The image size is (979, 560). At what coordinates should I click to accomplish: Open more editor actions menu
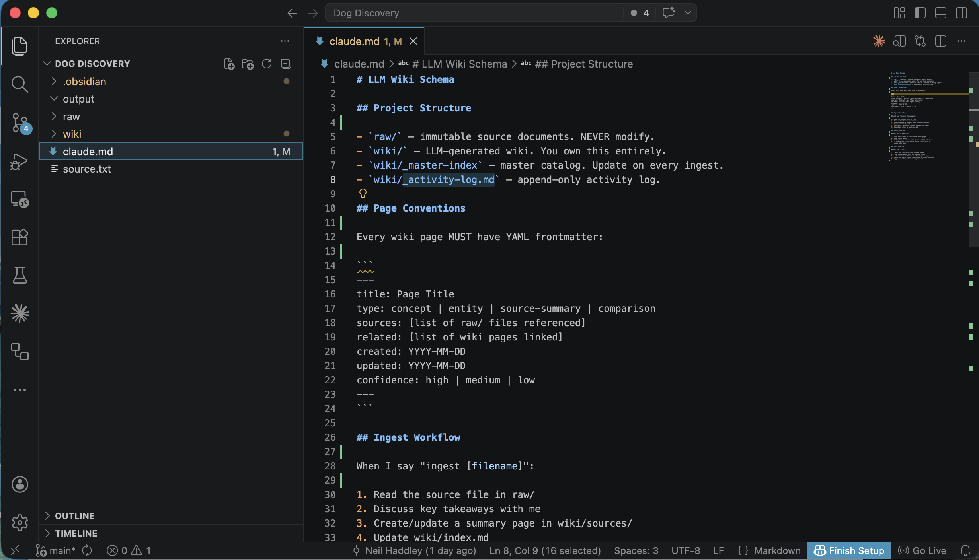[961, 41]
